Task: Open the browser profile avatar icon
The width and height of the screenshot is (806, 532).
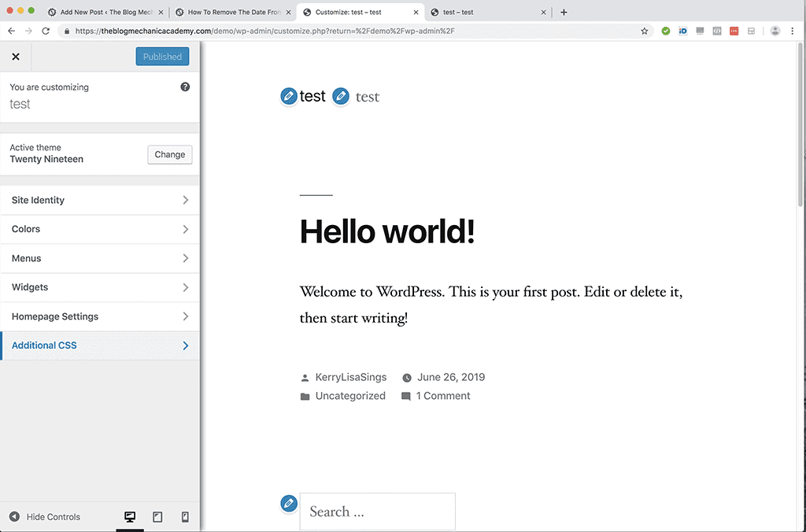Action: (x=775, y=31)
